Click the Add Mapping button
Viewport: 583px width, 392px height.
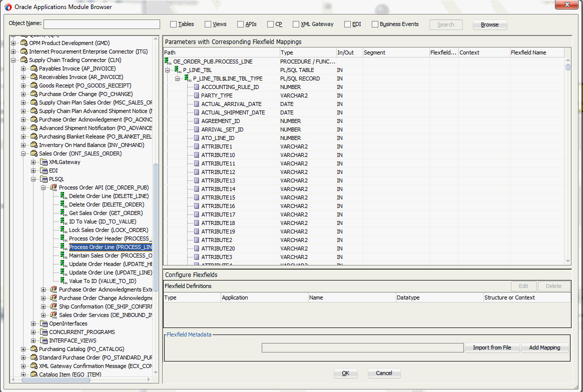[x=544, y=347]
